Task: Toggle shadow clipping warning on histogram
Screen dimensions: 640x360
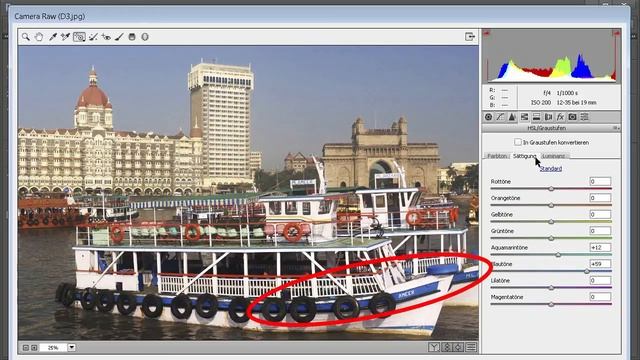Action: point(486,33)
